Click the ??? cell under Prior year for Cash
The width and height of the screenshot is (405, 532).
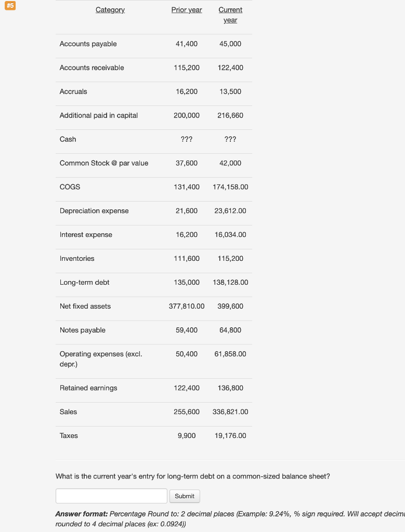coord(186,139)
